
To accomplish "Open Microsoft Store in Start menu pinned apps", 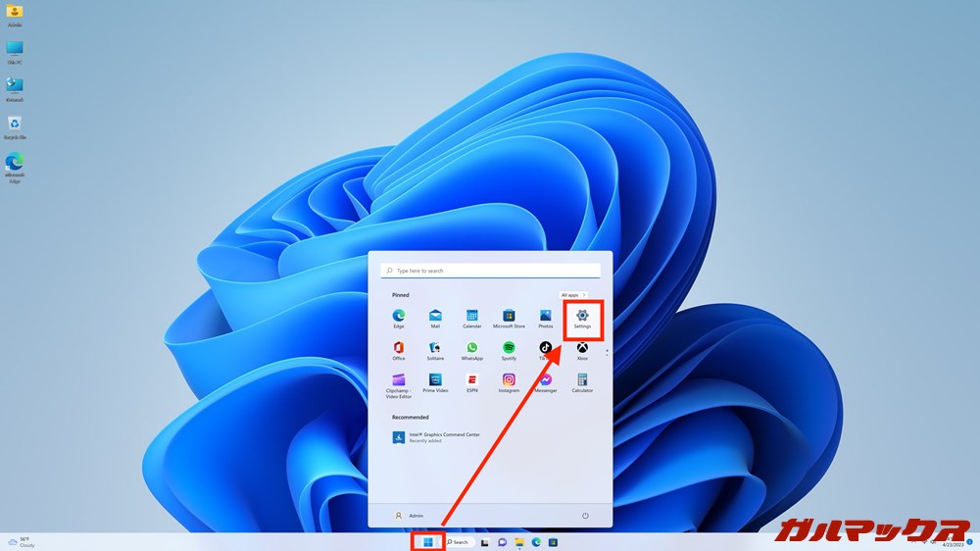I will point(509,319).
